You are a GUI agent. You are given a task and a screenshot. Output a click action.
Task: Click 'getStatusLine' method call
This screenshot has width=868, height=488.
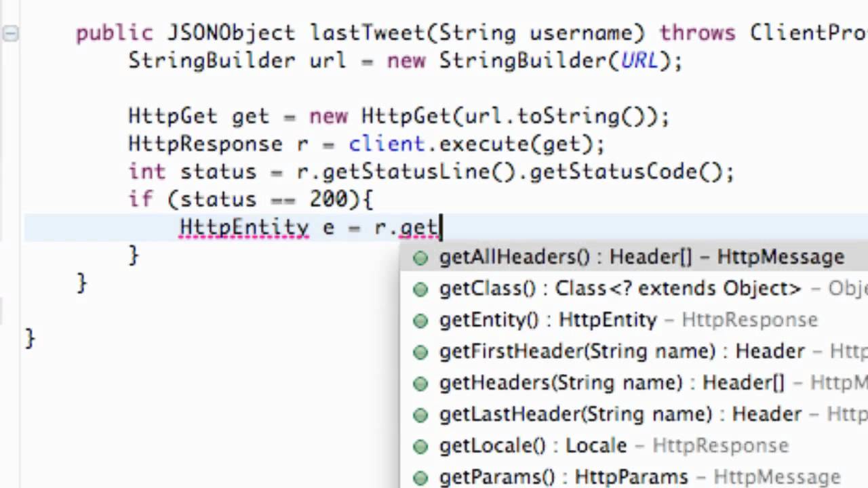(x=406, y=171)
